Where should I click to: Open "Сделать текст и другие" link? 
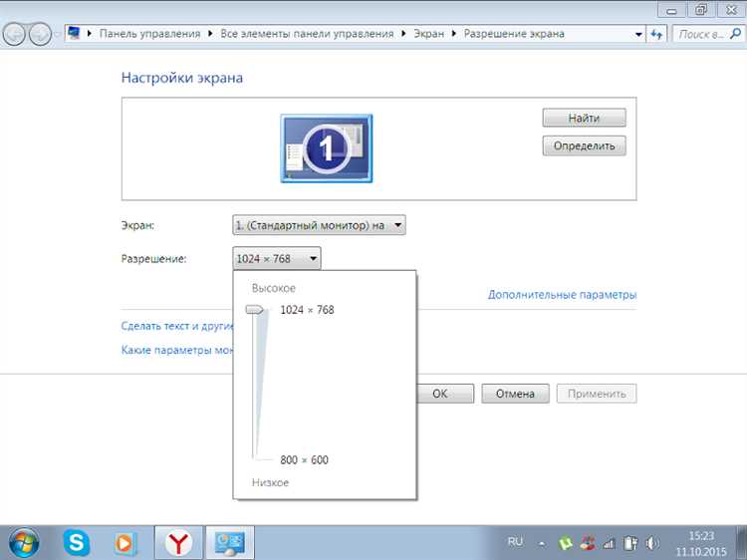177,326
